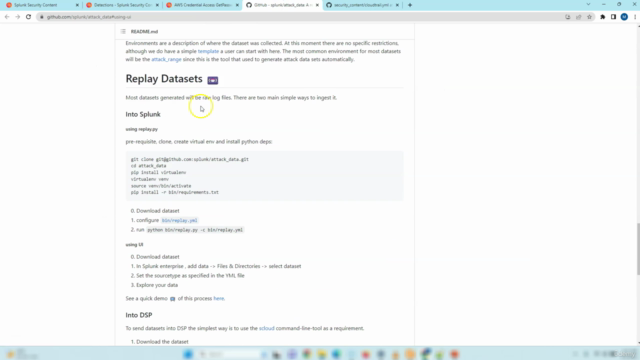
Task: Click the install/cast icon in address bar
Action: pos(568,17)
